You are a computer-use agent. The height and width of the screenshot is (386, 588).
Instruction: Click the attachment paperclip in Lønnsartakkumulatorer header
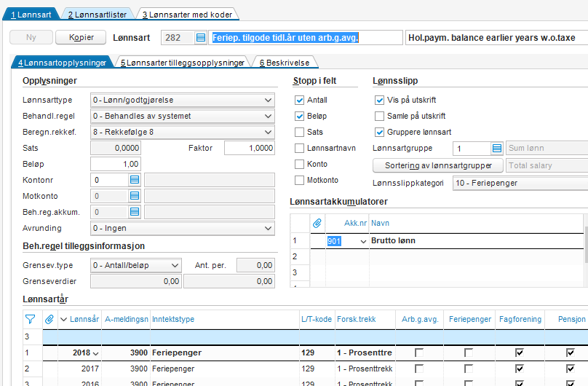click(317, 223)
